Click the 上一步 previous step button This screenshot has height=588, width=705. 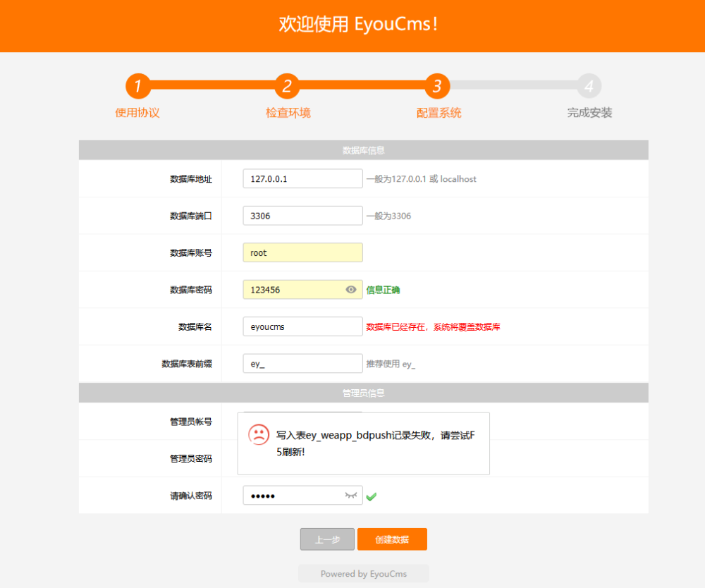[x=327, y=539]
